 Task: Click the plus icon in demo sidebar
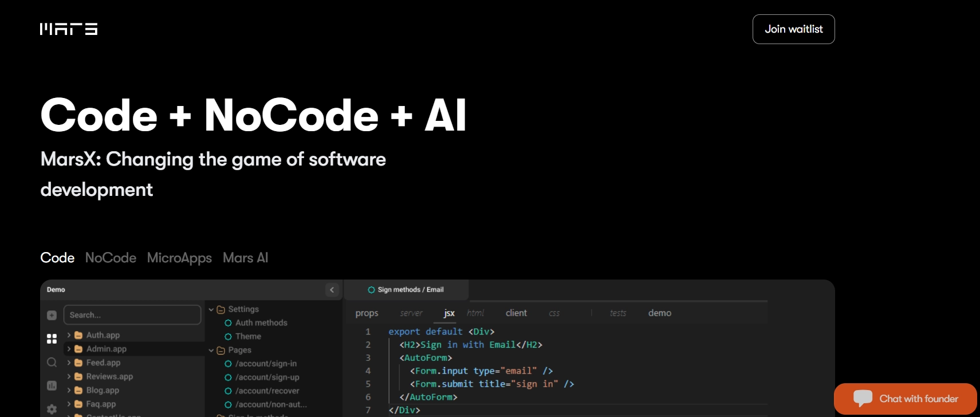click(52, 315)
